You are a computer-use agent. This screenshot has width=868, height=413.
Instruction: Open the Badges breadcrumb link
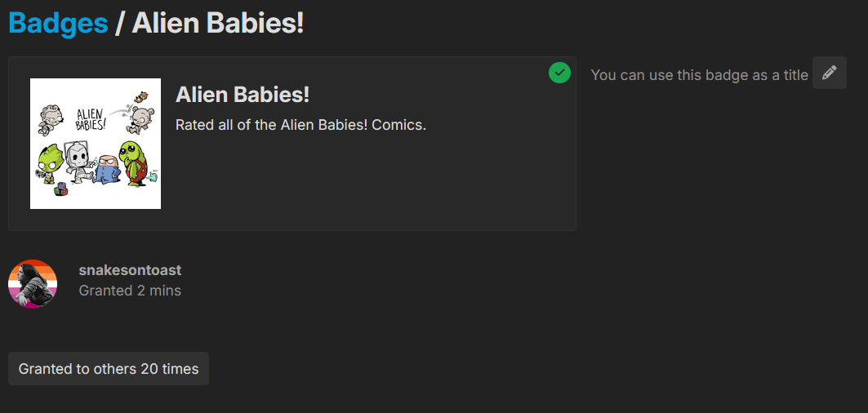[x=58, y=23]
